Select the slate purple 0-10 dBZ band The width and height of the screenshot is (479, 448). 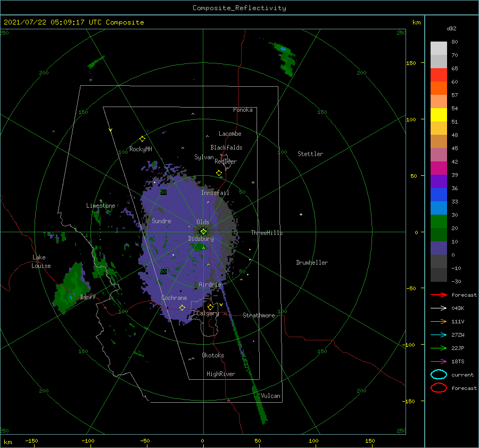click(439, 248)
